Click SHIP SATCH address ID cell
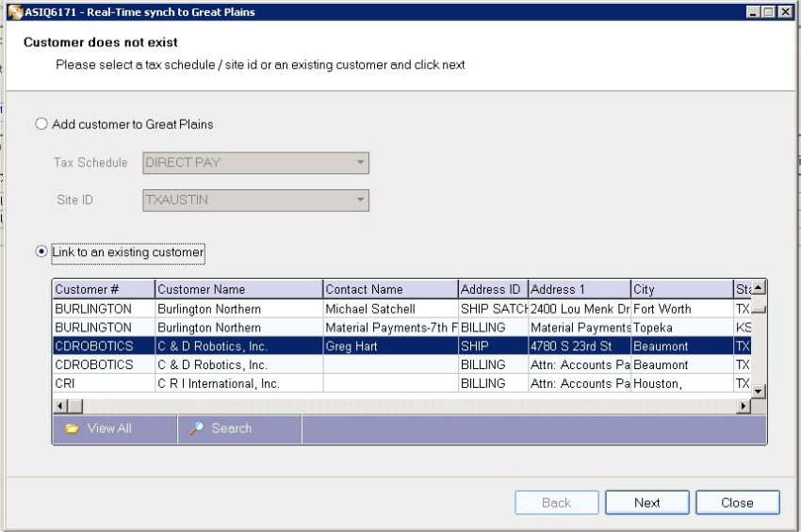 tap(493, 309)
